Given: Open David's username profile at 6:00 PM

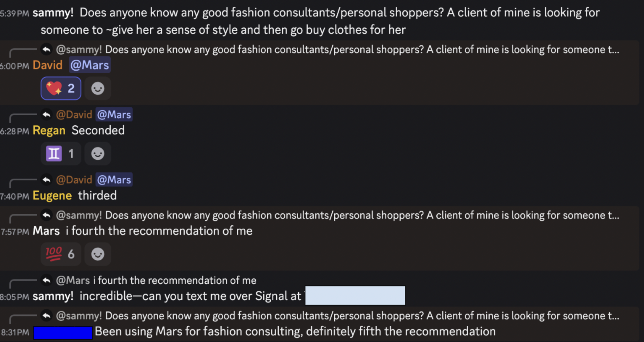Looking at the screenshot, I should pyautogui.click(x=48, y=65).
